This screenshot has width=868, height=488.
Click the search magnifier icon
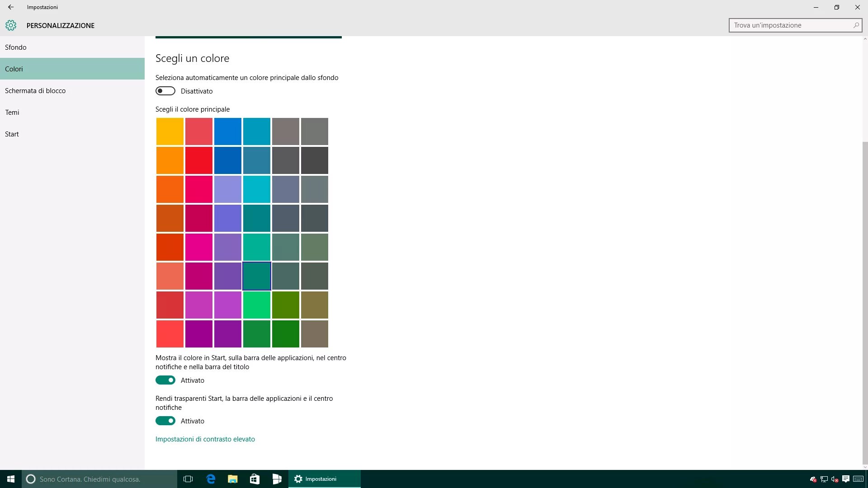[856, 25]
